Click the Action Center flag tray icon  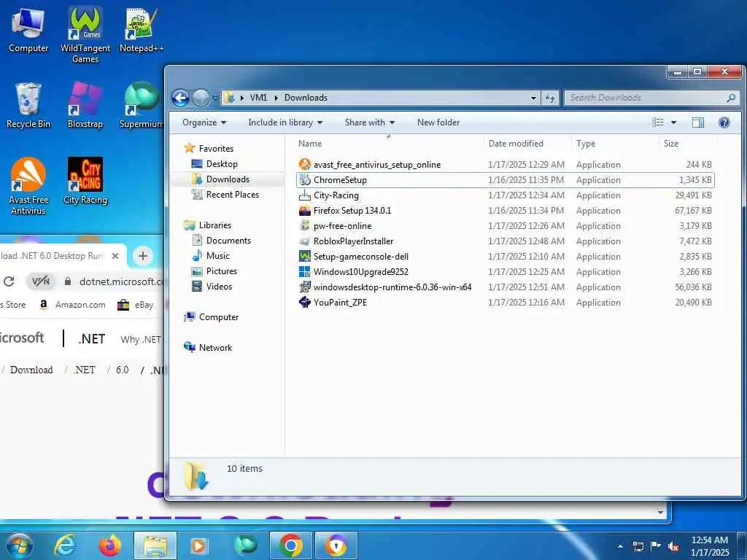(x=656, y=546)
